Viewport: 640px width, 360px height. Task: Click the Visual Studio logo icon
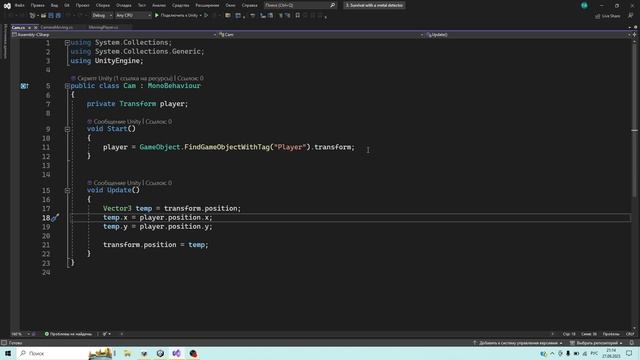point(7,5)
